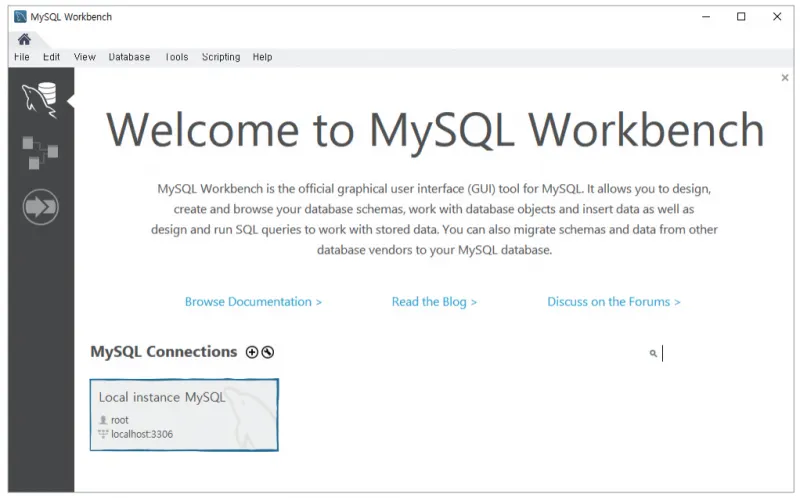Select the MySQL connections dolphin sidebar icon
The width and height of the screenshot is (800, 498).
[40, 99]
